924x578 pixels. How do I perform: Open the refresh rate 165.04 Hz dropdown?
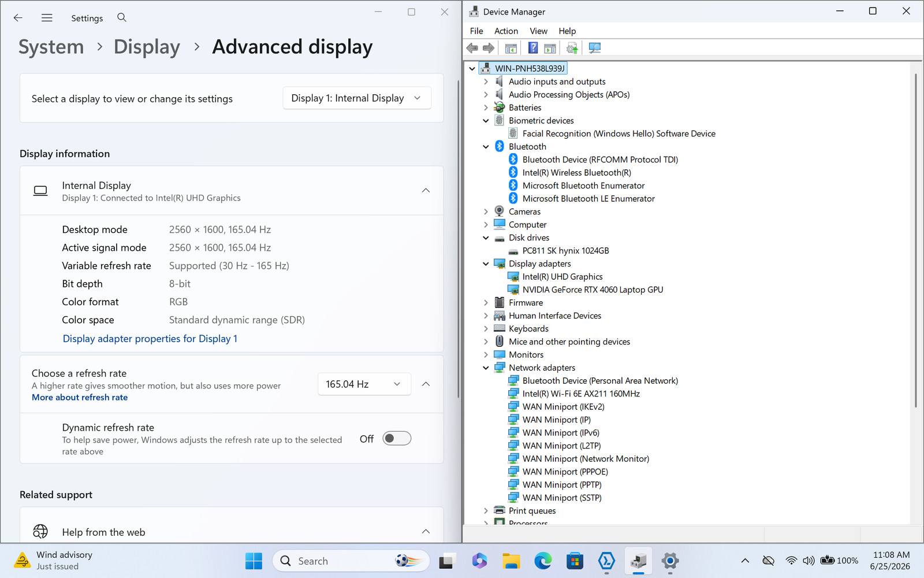coord(364,384)
